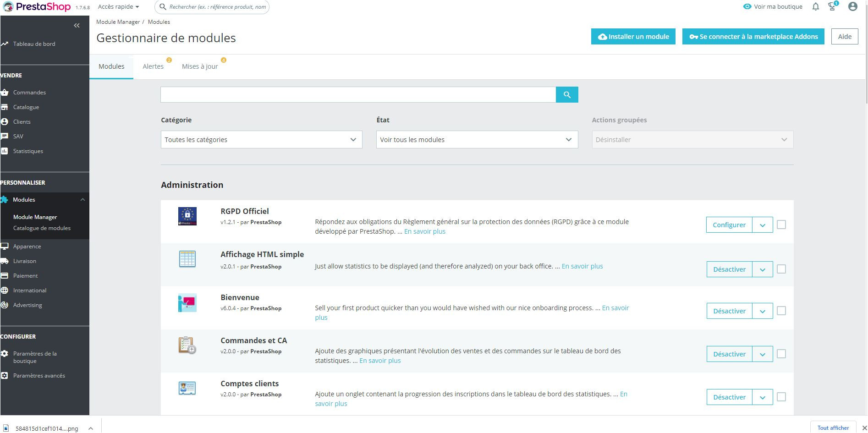Viewport: 868px width, 433px height.
Task: Tick the RGPD Officiel checkbox
Action: coord(781,225)
